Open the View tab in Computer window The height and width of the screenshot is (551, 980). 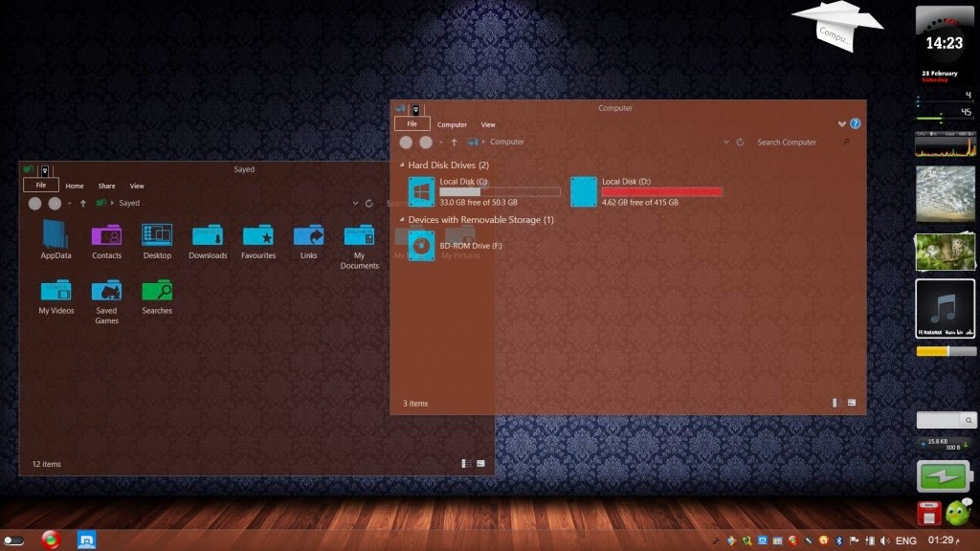click(488, 124)
